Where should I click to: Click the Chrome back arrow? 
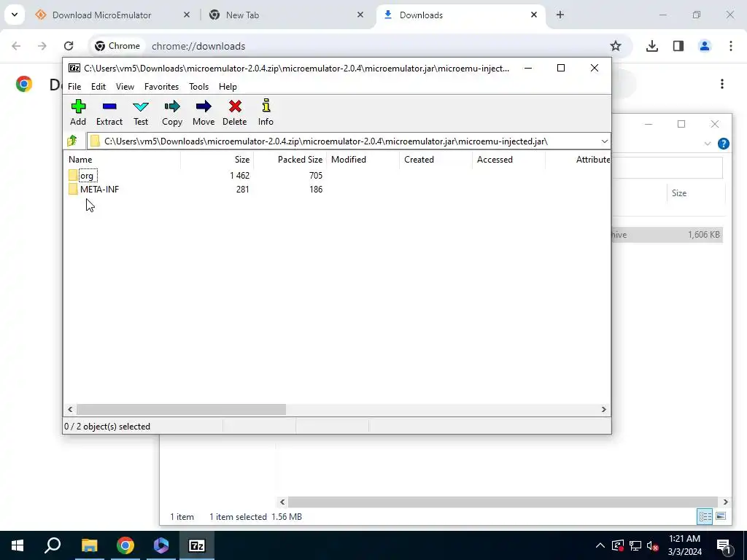click(x=16, y=46)
